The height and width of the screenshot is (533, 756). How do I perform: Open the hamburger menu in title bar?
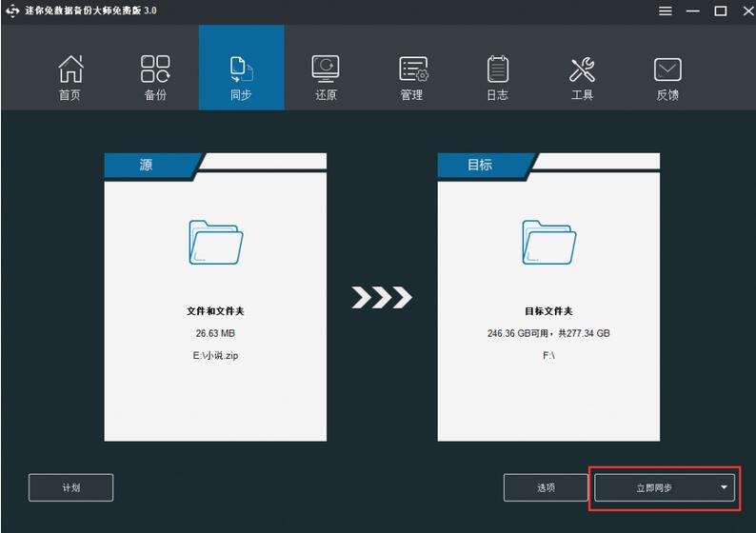(x=666, y=10)
